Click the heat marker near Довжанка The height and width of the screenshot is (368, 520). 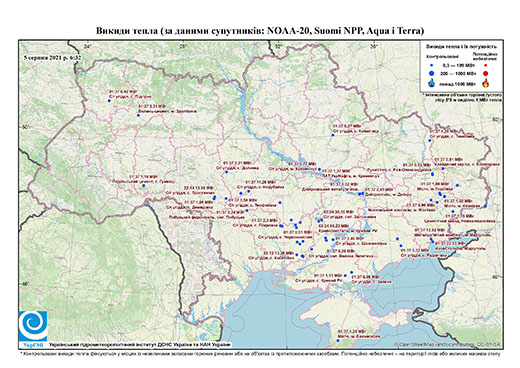226,172
